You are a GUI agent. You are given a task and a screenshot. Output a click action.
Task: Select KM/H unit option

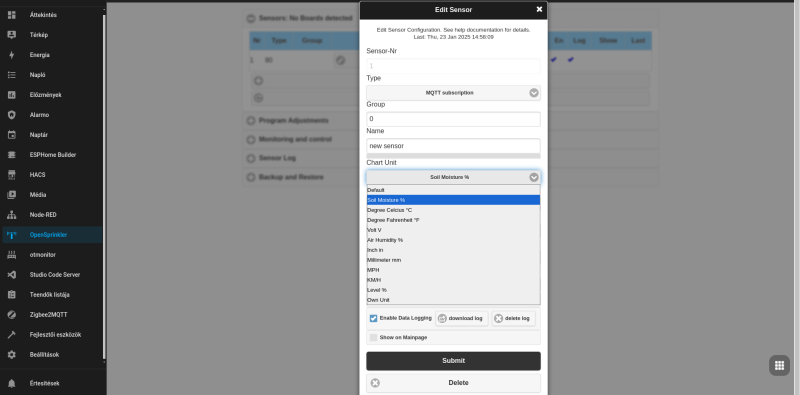point(453,280)
